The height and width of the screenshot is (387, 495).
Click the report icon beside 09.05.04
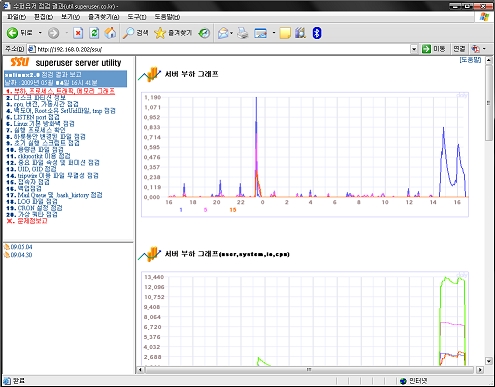[x=7, y=247]
